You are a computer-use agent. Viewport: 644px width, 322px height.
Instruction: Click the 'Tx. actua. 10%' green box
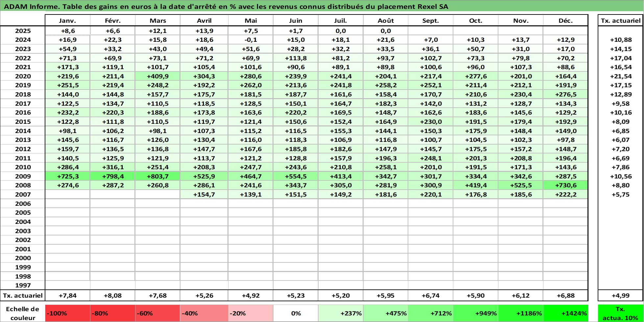click(x=620, y=313)
